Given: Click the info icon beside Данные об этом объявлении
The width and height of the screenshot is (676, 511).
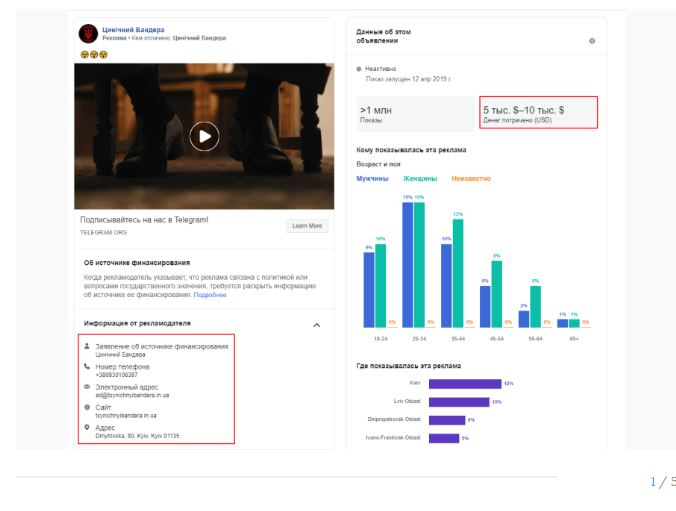Looking at the screenshot, I should pos(592,40).
